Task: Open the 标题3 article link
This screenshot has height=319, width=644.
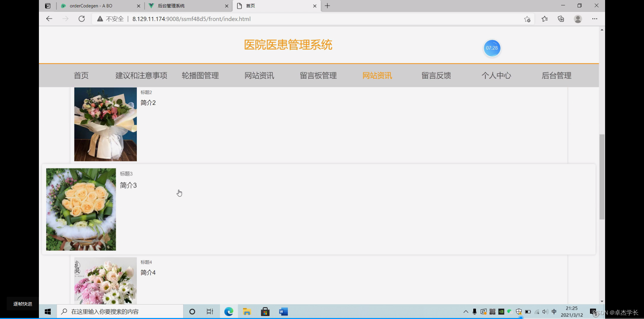Action: 126,174
